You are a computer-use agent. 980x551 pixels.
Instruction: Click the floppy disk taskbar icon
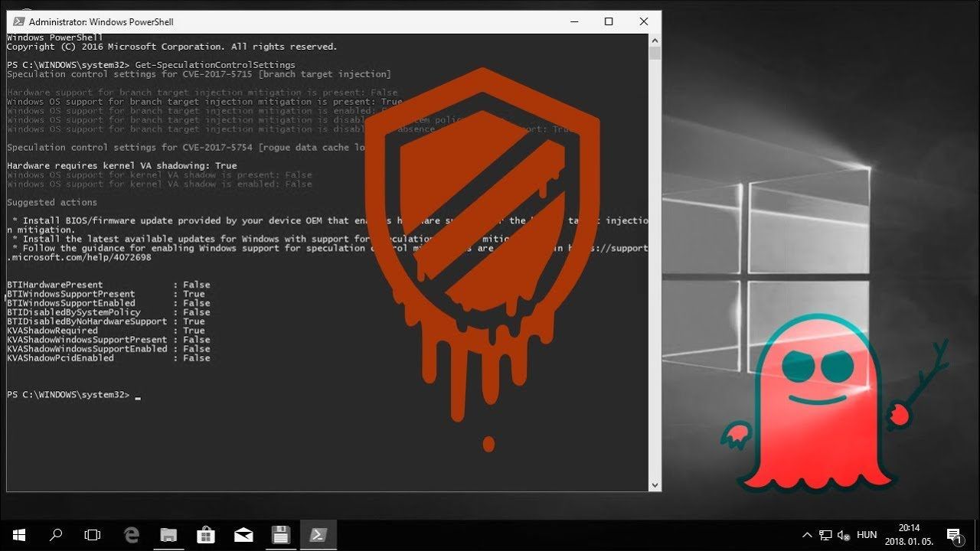pyautogui.click(x=280, y=535)
